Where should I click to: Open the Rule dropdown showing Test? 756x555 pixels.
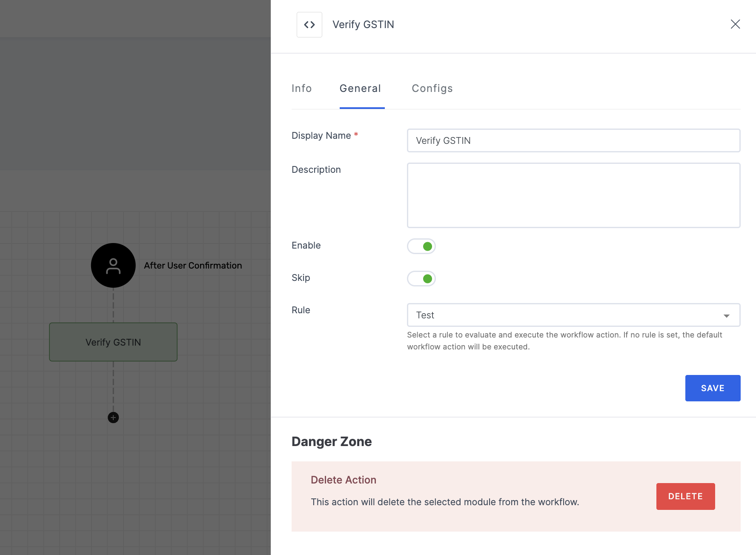(574, 315)
